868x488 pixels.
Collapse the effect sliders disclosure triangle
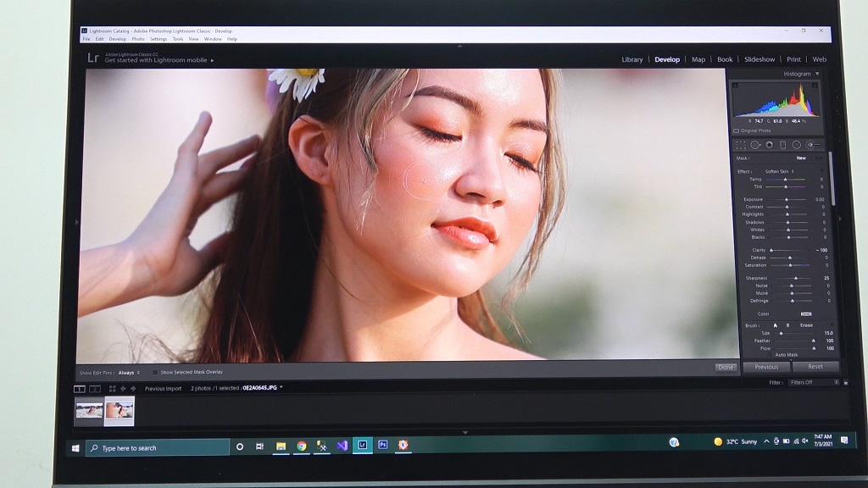click(x=821, y=171)
